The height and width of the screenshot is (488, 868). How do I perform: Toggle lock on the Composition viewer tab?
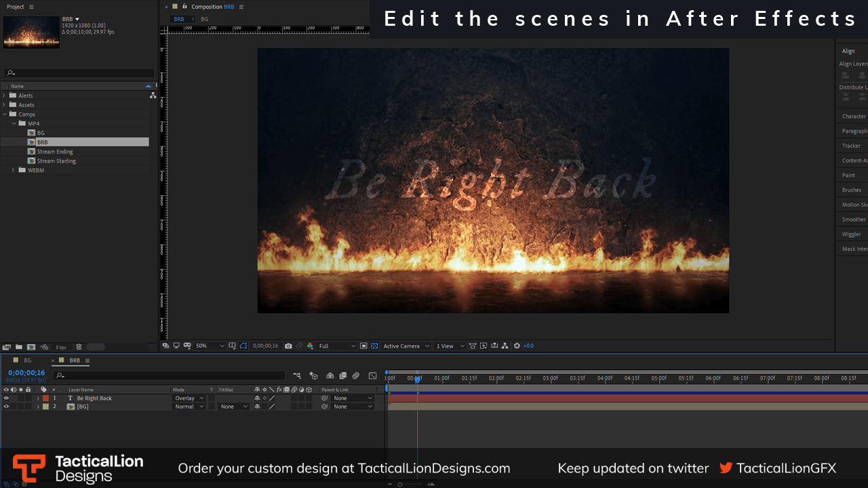tap(184, 6)
